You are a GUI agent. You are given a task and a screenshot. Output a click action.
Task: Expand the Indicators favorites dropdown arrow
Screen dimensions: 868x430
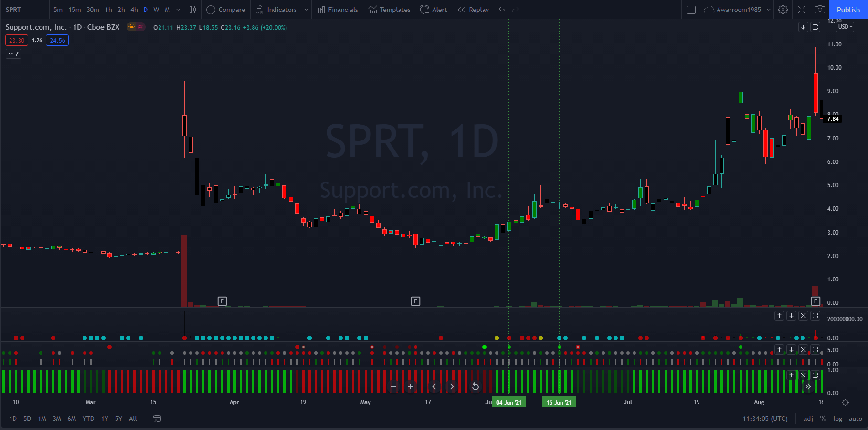[306, 10]
